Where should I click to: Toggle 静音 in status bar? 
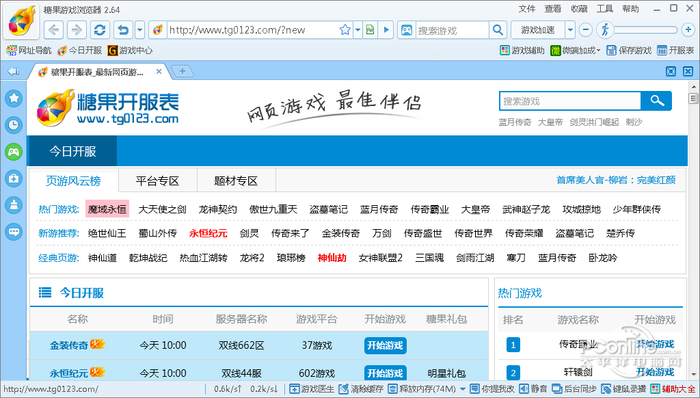[533, 389]
